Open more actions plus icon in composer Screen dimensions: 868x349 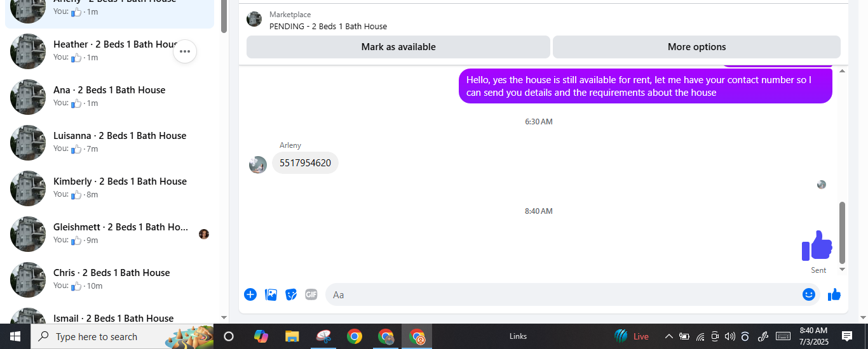point(250,294)
